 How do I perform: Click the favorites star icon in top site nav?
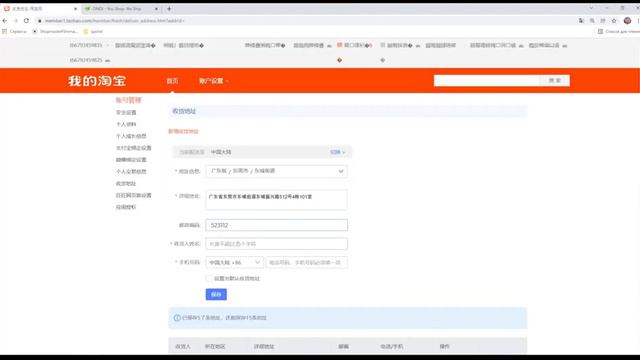tap(382, 45)
